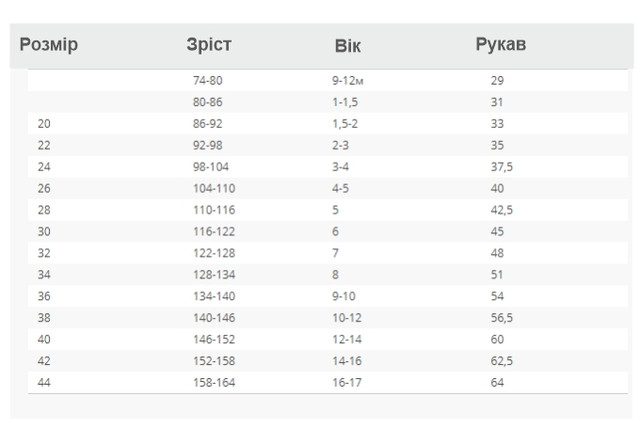Select sleeve value 64
Screen dimensions: 640x427
497,383
